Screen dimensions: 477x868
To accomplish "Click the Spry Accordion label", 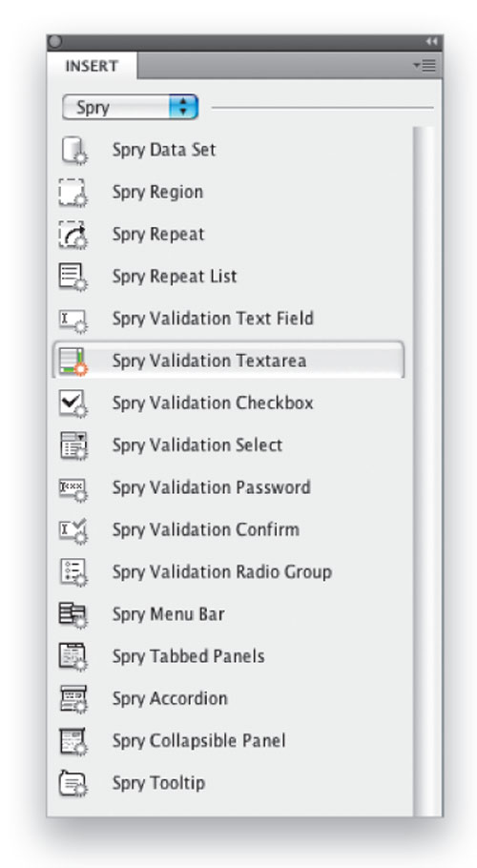I will [x=170, y=698].
